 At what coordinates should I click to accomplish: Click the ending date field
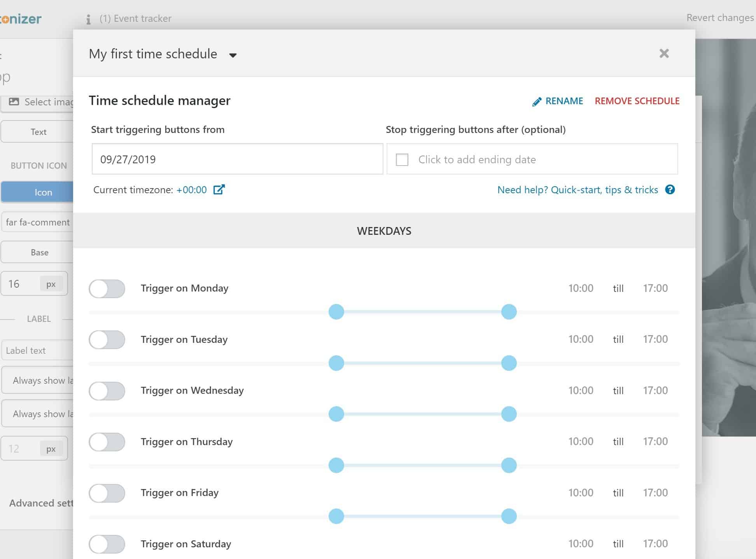pos(532,159)
